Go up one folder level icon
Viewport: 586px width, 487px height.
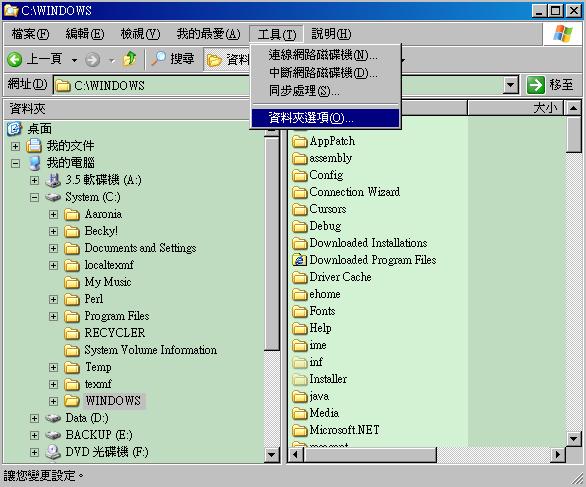130,59
